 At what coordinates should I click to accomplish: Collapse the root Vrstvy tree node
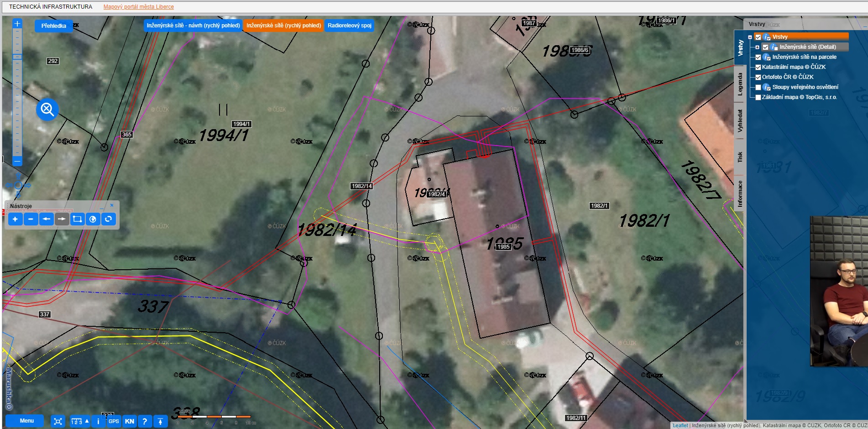tap(750, 37)
